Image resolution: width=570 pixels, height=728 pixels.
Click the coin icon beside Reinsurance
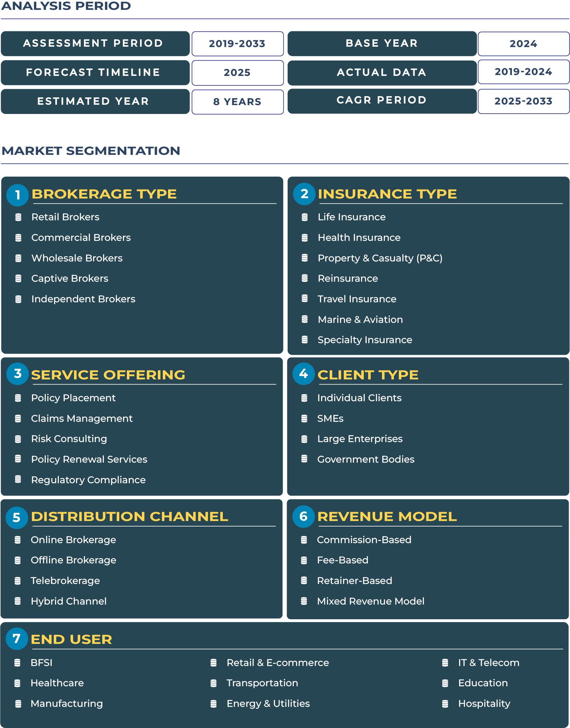(x=305, y=278)
